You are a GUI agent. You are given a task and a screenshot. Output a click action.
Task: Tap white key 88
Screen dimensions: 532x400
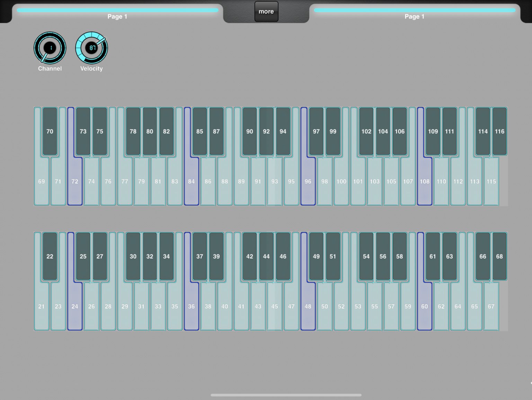[225, 181]
